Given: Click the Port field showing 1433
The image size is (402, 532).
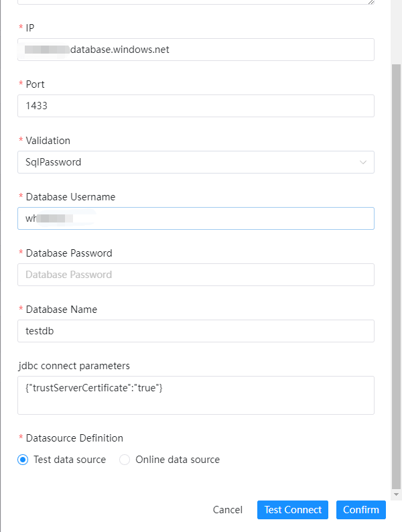Looking at the screenshot, I should [196, 106].
